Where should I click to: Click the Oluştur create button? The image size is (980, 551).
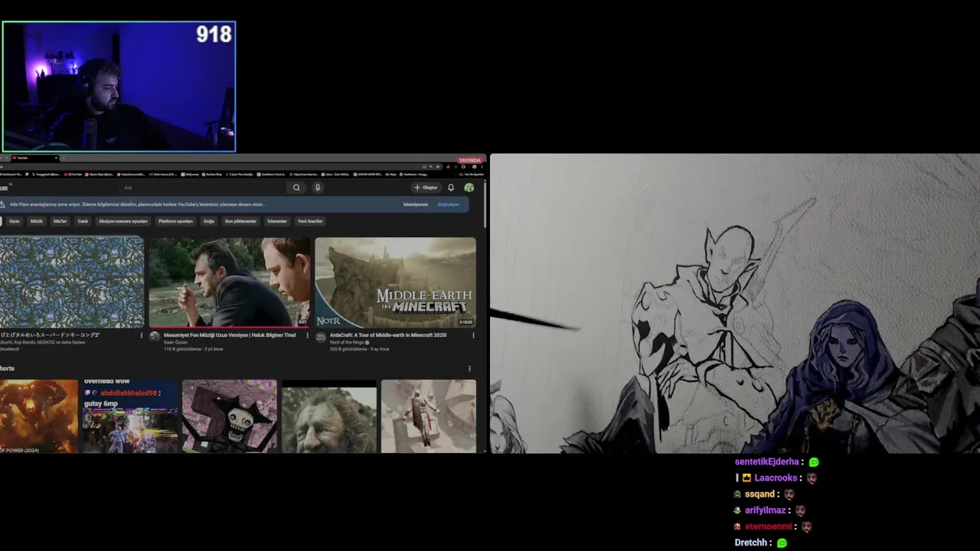pyautogui.click(x=426, y=187)
